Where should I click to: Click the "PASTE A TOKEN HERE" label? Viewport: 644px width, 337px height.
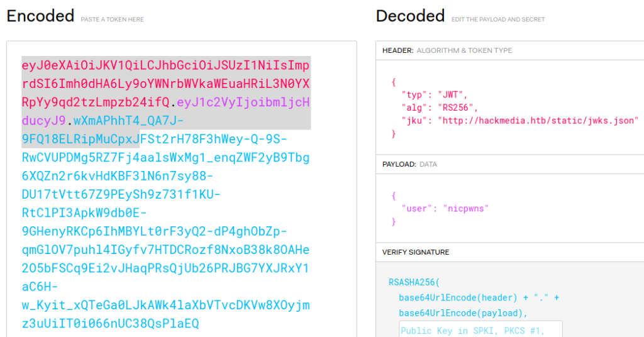coord(112,19)
